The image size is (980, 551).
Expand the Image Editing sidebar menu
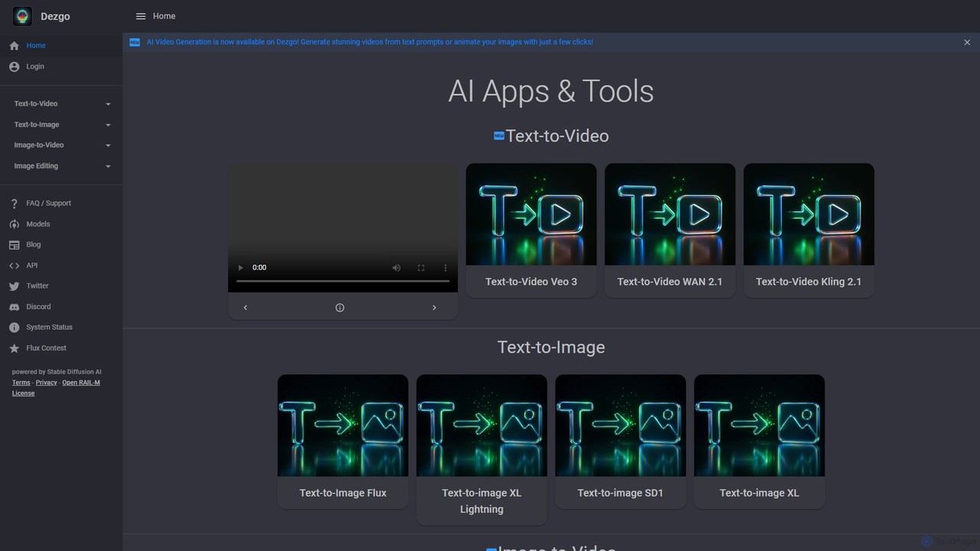[61, 166]
